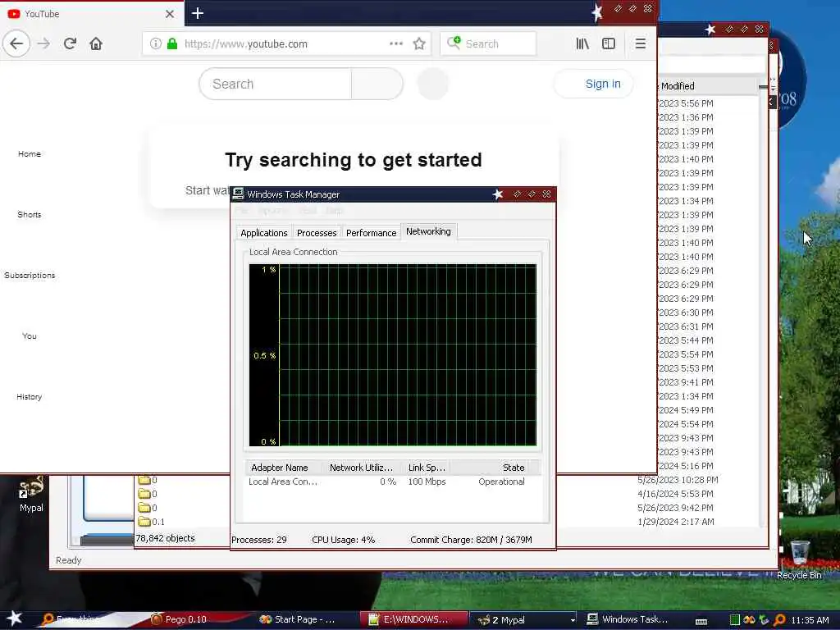Viewport: 840px width, 630px height.
Task: Click the green padlock security icon
Action: tap(172, 43)
